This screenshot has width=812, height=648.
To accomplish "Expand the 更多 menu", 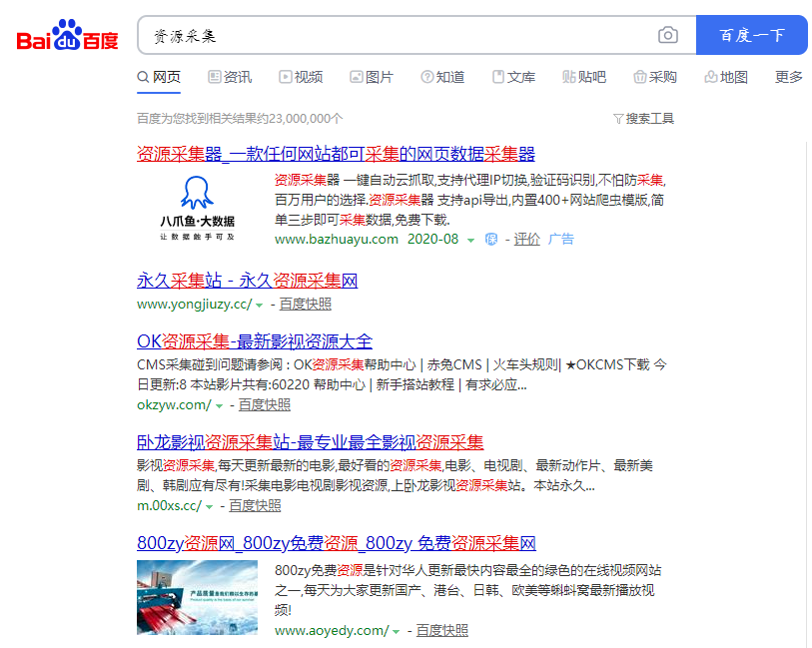I will [x=788, y=77].
